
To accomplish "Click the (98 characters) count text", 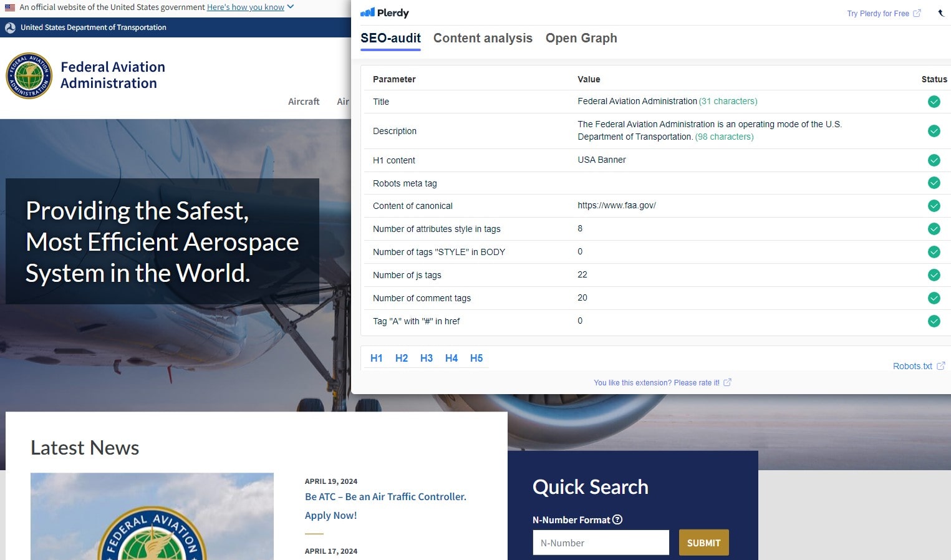I will (x=724, y=137).
